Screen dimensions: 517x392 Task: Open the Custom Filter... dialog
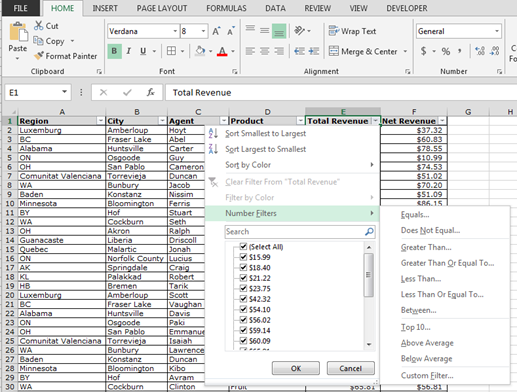(427, 376)
